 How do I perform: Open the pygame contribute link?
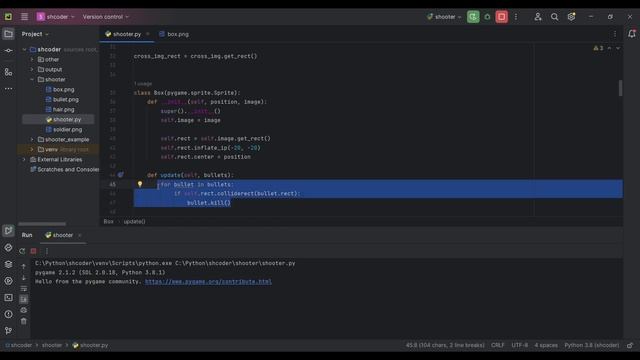(208, 282)
